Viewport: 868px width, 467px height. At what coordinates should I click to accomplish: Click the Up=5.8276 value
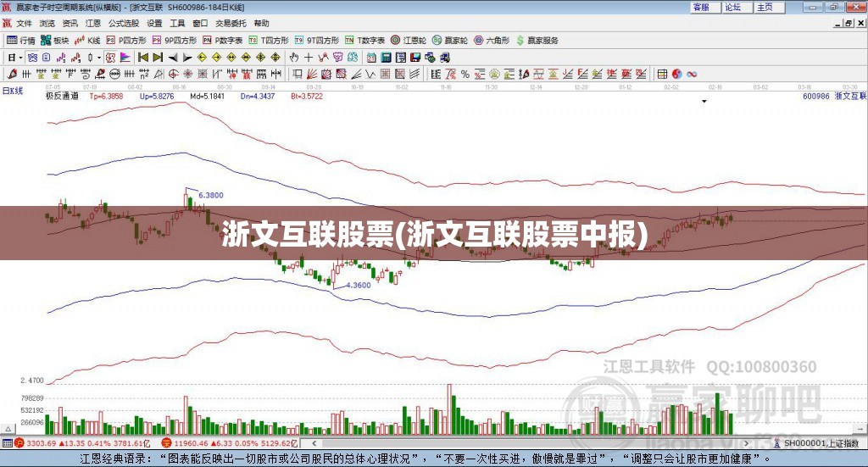pyautogui.click(x=157, y=97)
